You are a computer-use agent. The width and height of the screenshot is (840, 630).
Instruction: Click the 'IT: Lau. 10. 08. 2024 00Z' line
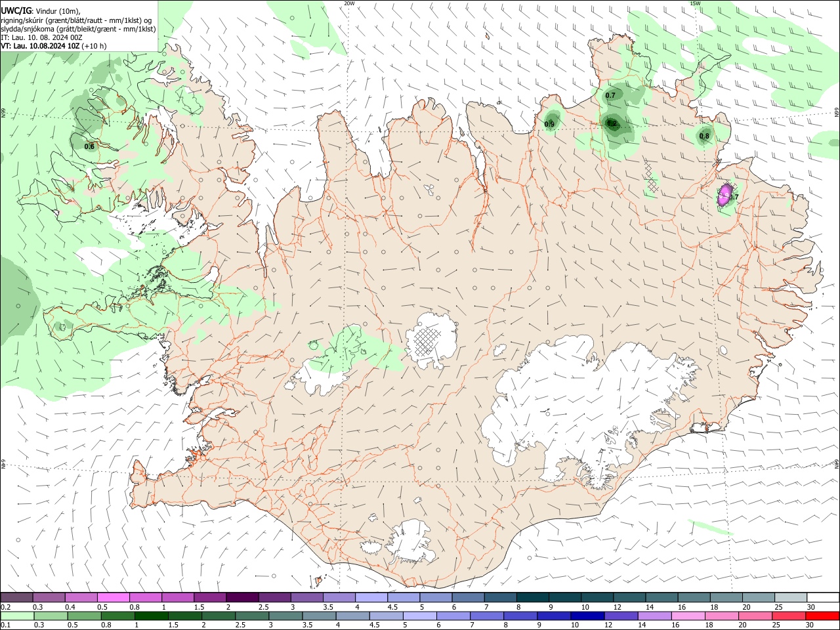(41, 37)
